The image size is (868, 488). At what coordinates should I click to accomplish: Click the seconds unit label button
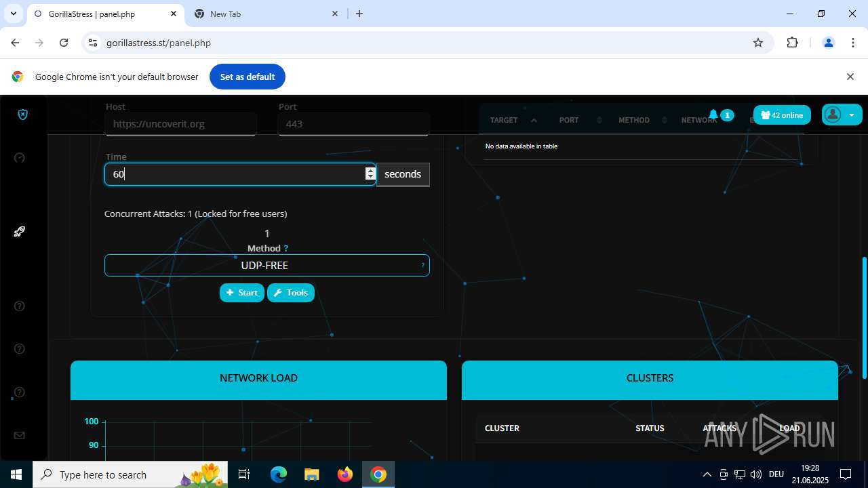tap(403, 174)
